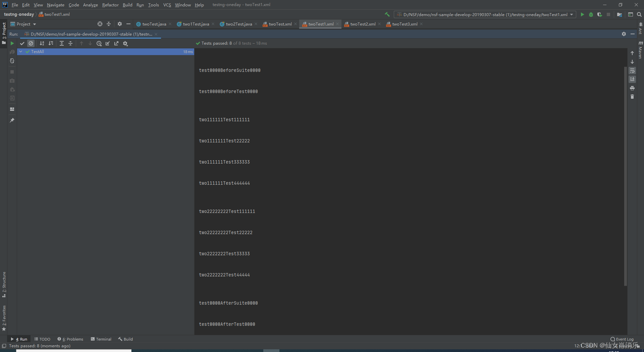Build project hammer icon
Viewport: 644px width, 352px height.
[x=387, y=14]
